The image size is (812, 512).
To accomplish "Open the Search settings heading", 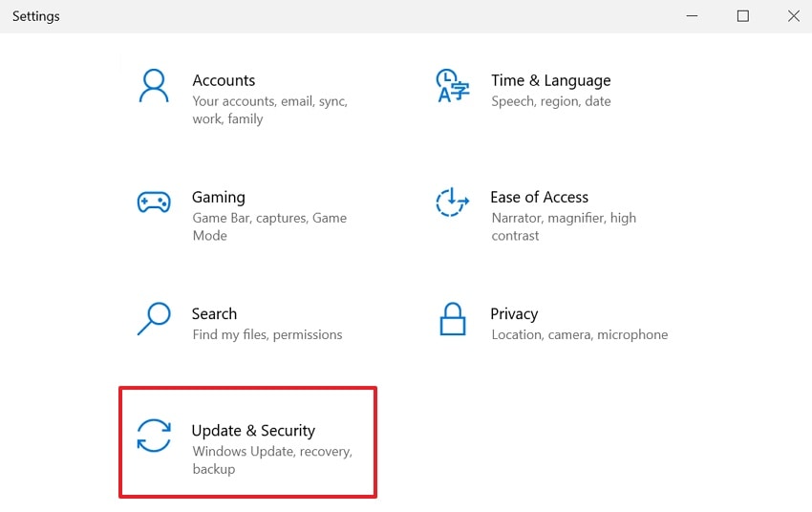I will click(214, 313).
